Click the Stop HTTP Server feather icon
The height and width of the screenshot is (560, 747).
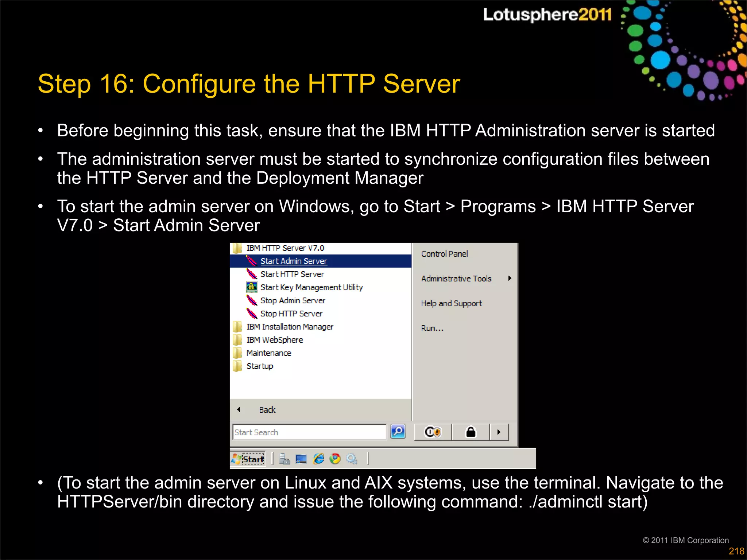click(x=251, y=314)
